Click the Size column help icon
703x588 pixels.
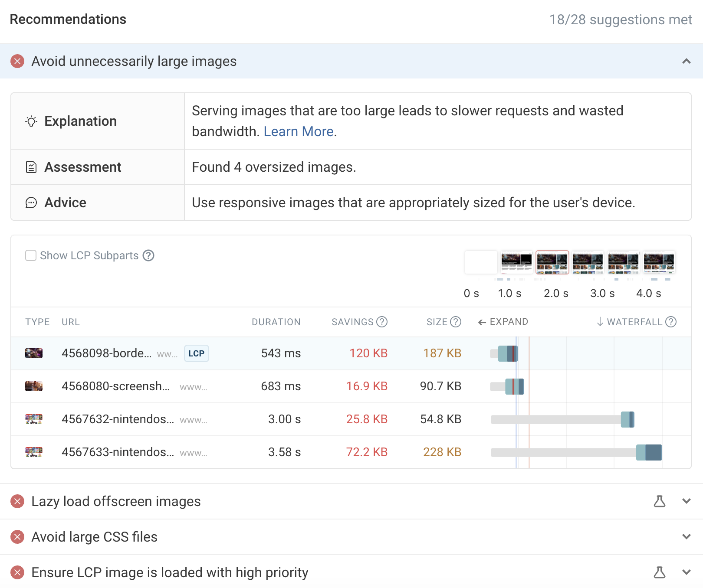[x=456, y=322]
